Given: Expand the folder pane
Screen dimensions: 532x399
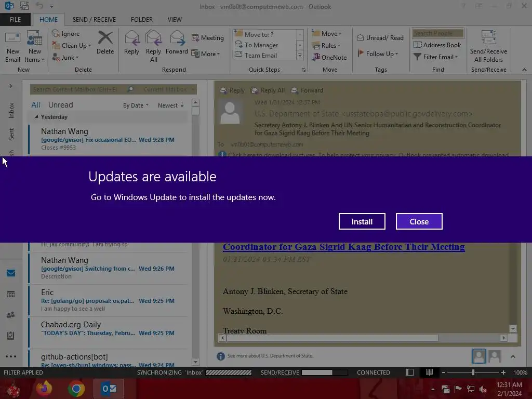Looking at the screenshot, I should tap(11, 86).
